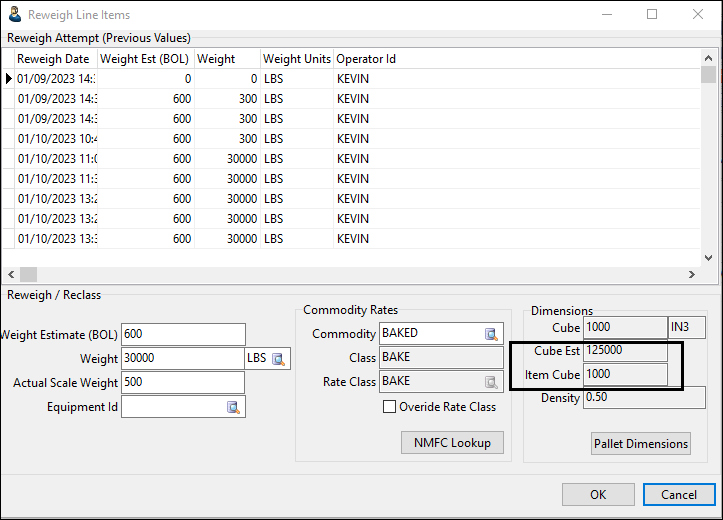Click the Cube input field
This screenshot has width=723, height=520.
pos(624,327)
